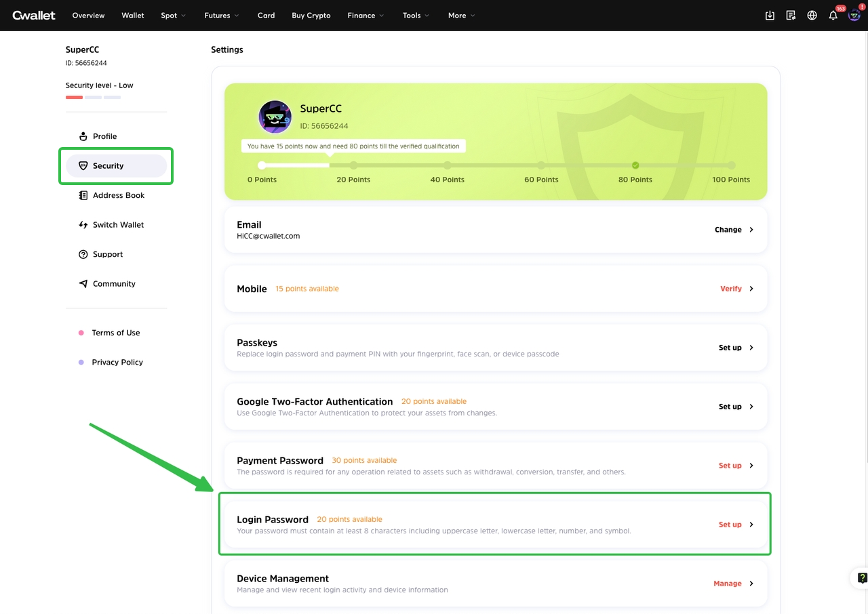Click the SuperCC profile avatar image
Viewport: 868px width, 614px height.
(275, 117)
